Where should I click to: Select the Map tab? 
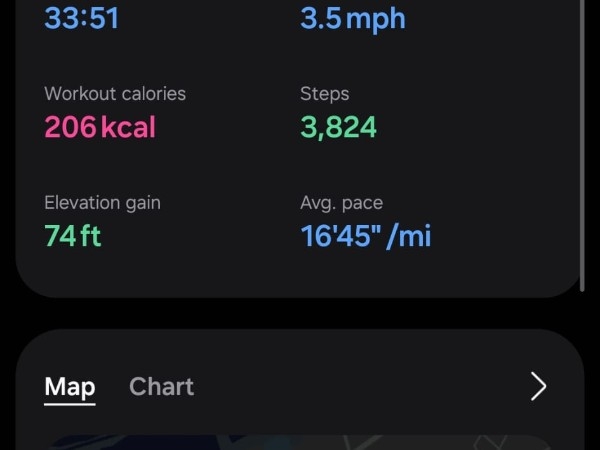[70, 387]
